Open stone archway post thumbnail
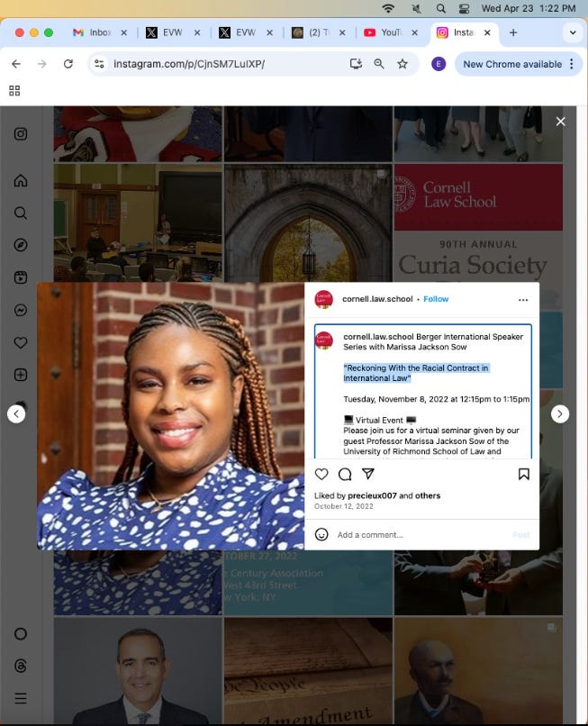Screen dimensions: 588x726 [x=308, y=222]
